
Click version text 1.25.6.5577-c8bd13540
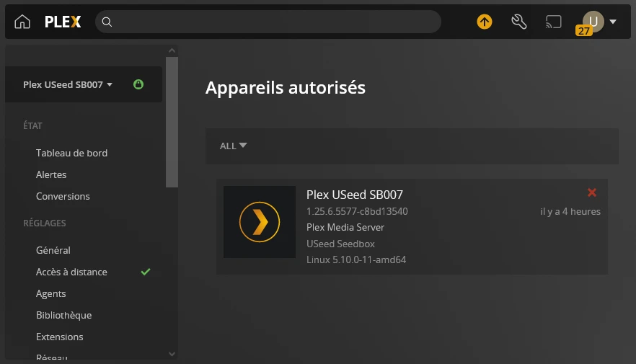[x=357, y=212]
